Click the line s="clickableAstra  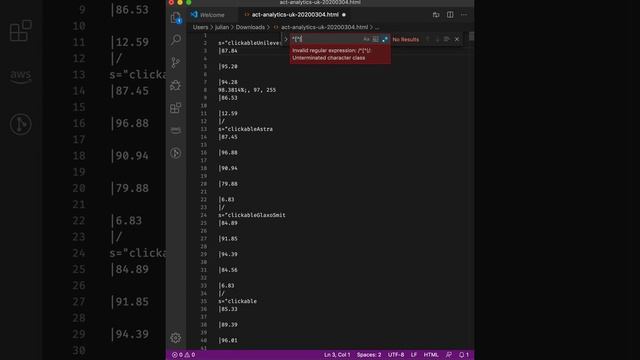[245, 129]
